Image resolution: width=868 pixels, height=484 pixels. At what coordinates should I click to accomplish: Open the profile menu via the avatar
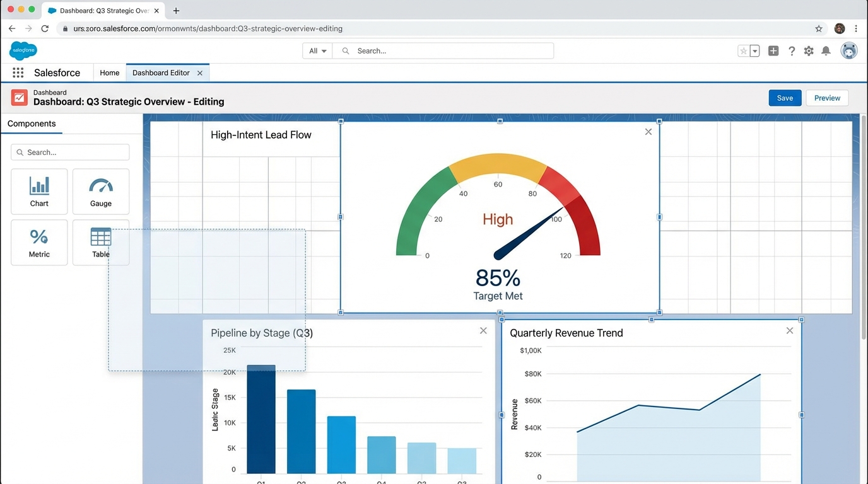pos(849,50)
